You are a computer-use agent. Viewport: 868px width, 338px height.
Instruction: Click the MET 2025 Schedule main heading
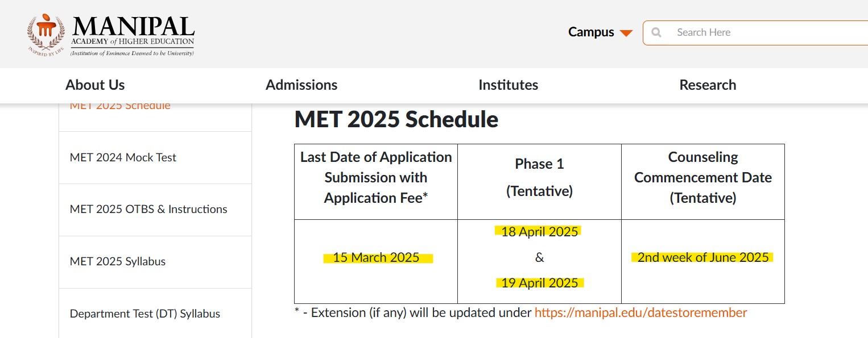tap(396, 120)
